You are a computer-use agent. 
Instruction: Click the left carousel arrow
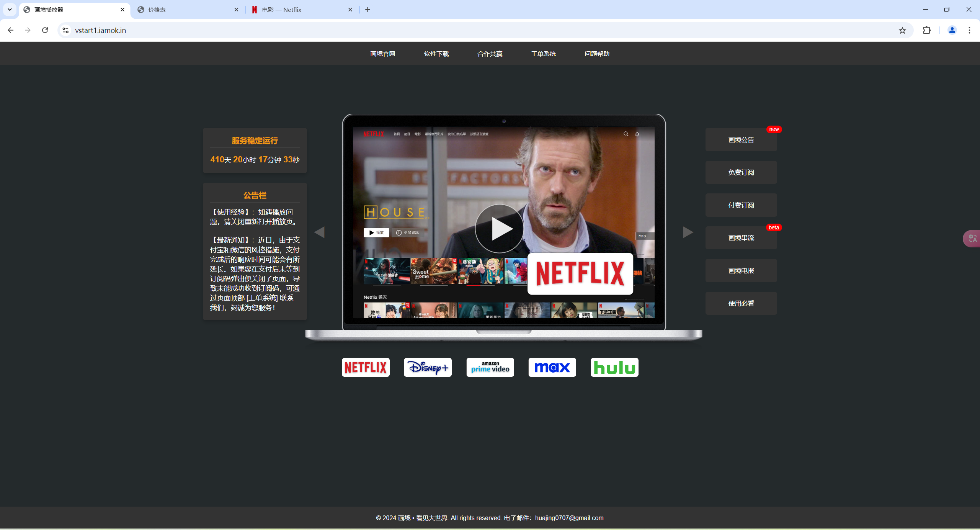coord(320,232)
